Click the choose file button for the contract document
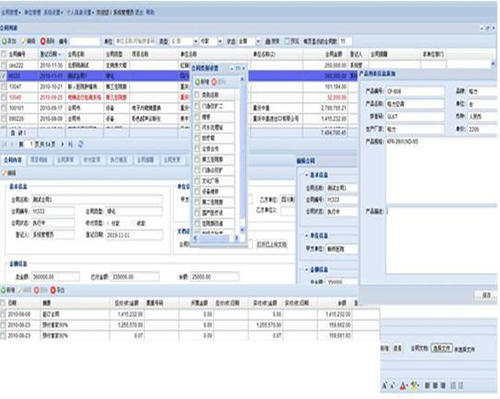The width and height of the screenshot is (500, 399). coord(442,348)
